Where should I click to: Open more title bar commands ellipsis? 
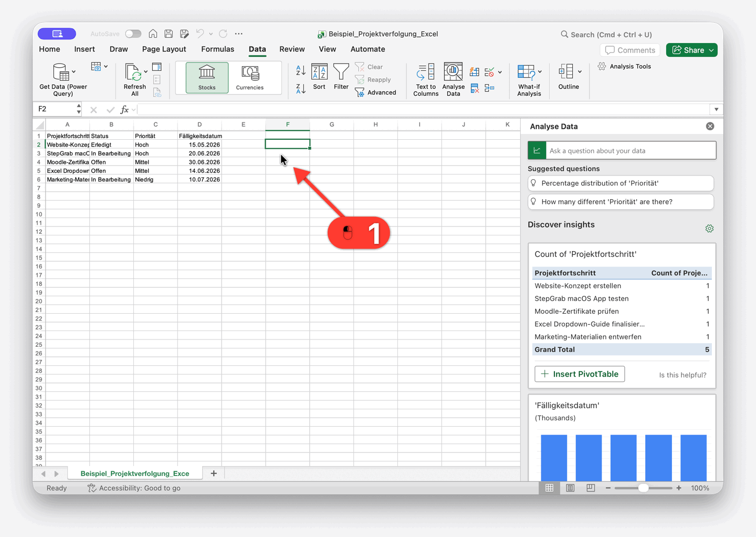pyautogui.click(x=239, y=34)
